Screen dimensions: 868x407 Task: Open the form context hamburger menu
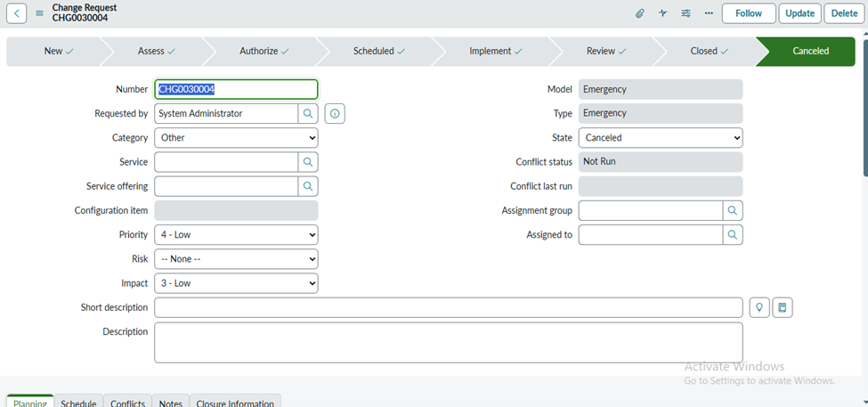pyautogui.click(x=40, y=13)
